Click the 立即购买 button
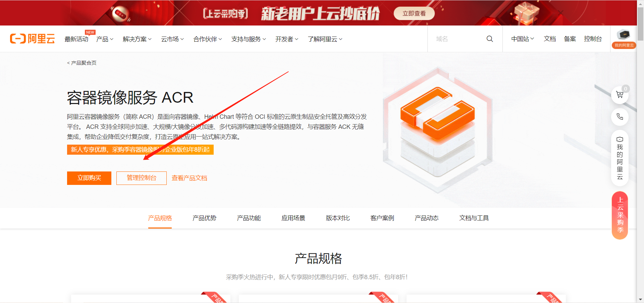Viewport: 644px width, 303px height. [x=89, y=178]
